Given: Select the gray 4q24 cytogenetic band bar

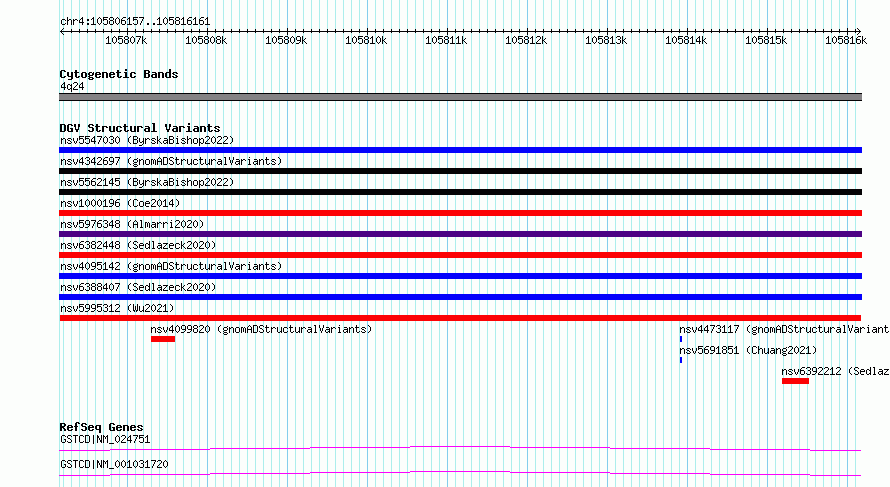Looking at the screenshot, I should [x=460, y=97].
